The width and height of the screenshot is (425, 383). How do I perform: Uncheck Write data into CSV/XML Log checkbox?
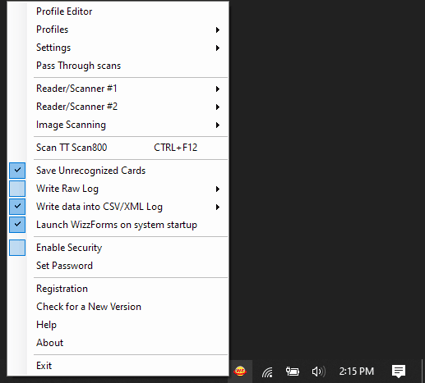(x=17, y=206)
